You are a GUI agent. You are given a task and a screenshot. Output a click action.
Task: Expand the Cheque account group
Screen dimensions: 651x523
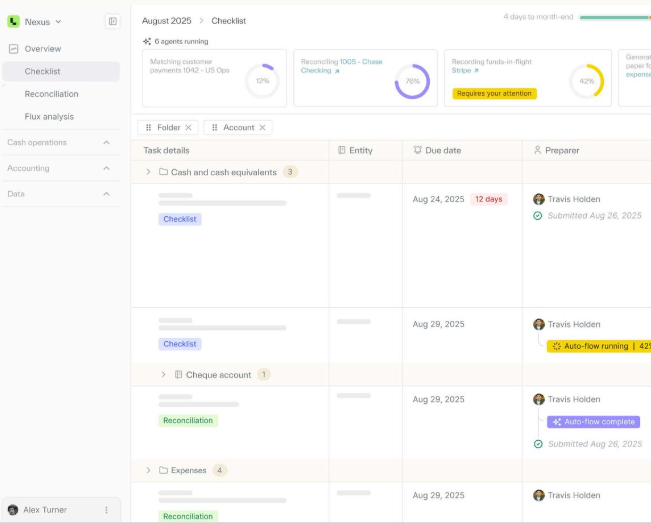(163, 375)
